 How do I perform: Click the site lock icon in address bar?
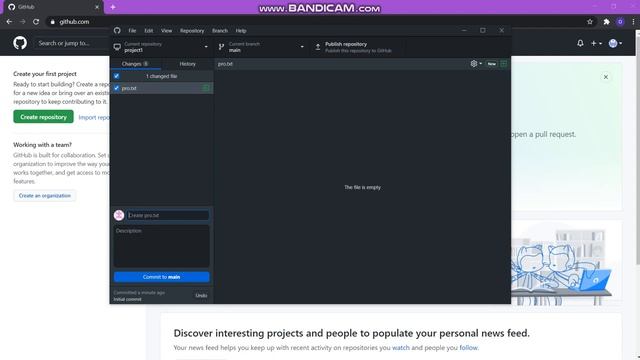point(52,22)
